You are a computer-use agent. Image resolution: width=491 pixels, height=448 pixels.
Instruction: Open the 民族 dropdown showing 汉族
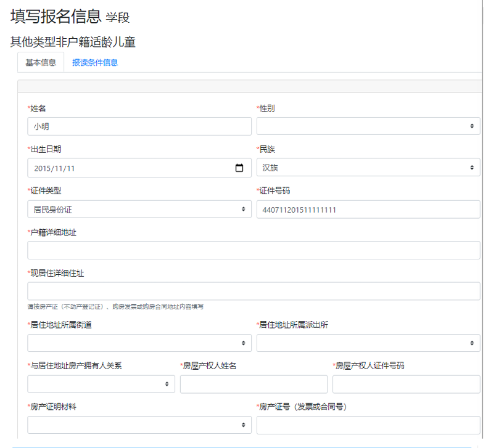[368, 168]
